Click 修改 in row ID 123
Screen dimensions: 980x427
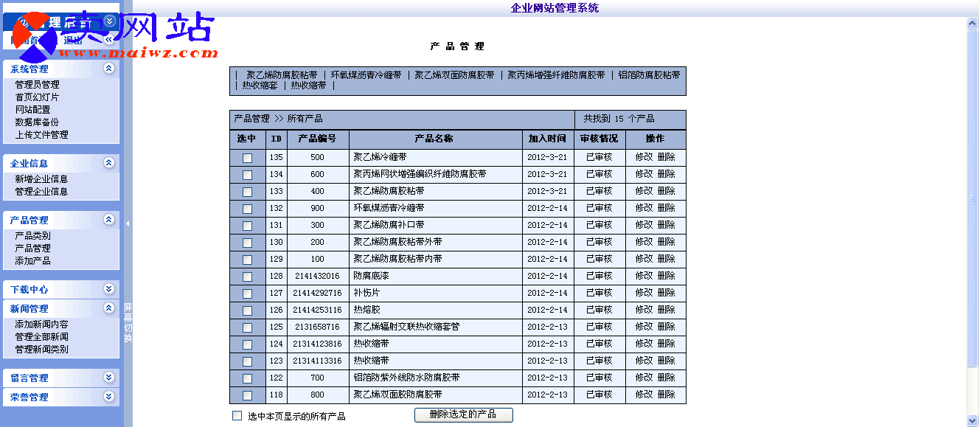click(x=644, y=361)
